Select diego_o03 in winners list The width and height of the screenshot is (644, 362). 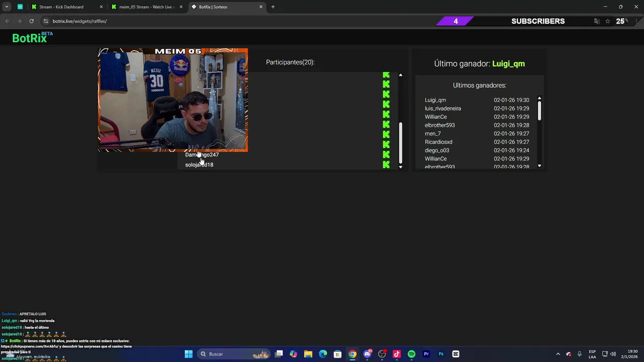click(x=437, y=150)
